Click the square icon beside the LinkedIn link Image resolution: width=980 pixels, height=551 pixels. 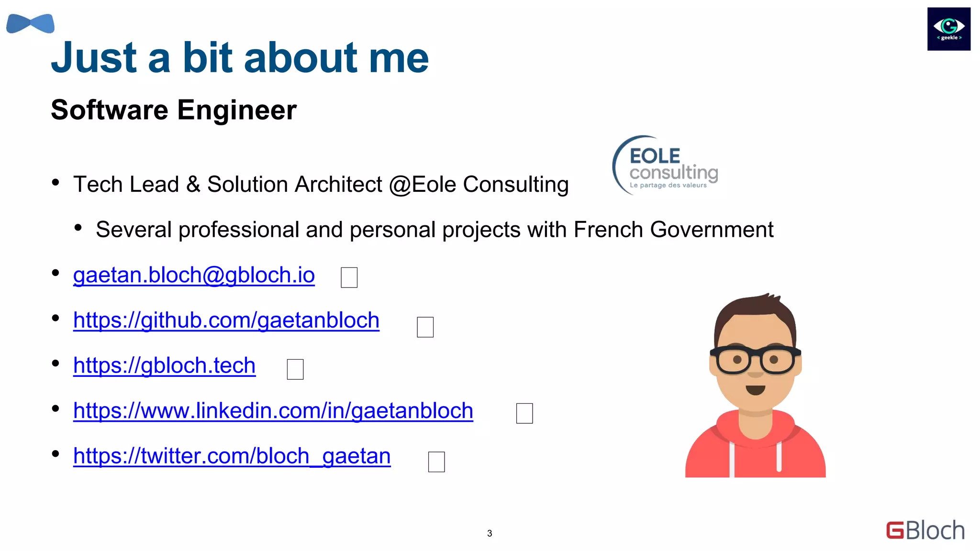pos(524,413)
